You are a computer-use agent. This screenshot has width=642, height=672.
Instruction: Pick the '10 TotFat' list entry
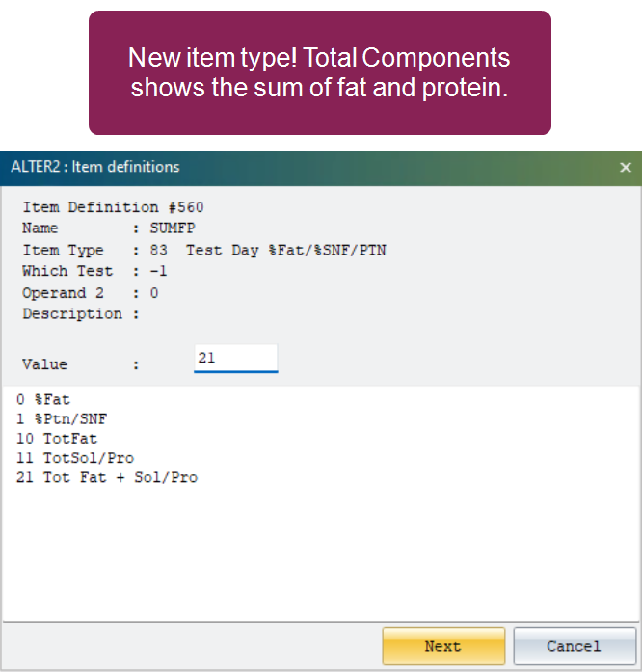[x=57, y=439]
